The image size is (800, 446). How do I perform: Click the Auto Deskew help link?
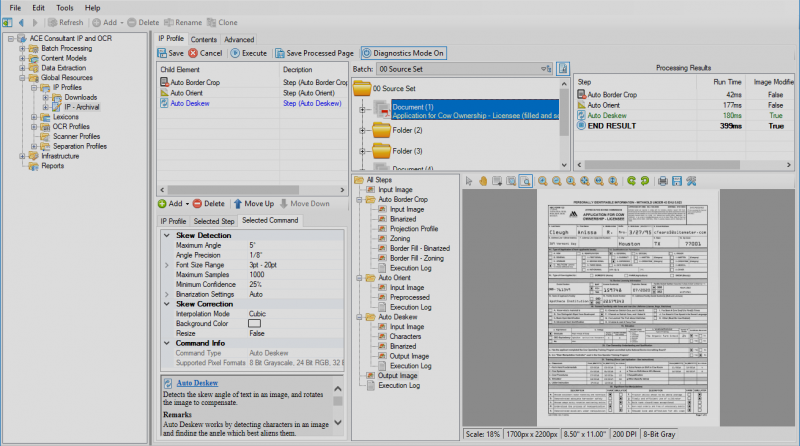coord(197,383)
